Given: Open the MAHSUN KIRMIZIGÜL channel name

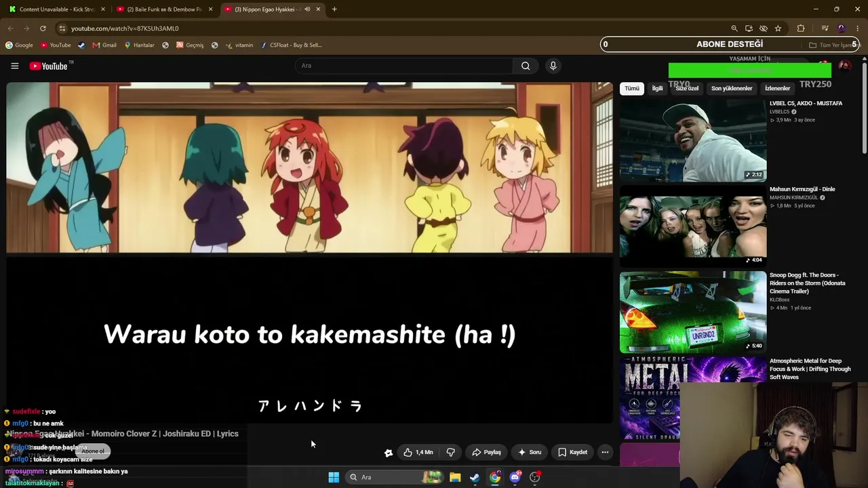Looking at the screenshot, I should coord(793,198).
